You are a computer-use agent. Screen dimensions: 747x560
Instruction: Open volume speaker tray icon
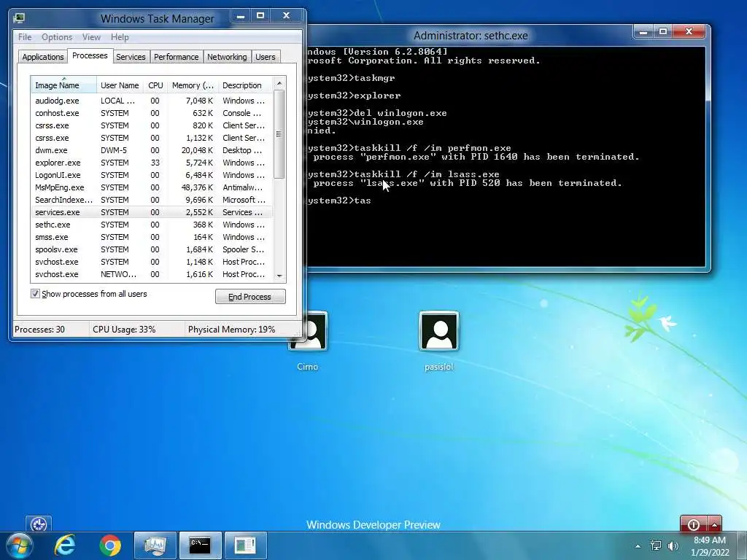(673, 545)
